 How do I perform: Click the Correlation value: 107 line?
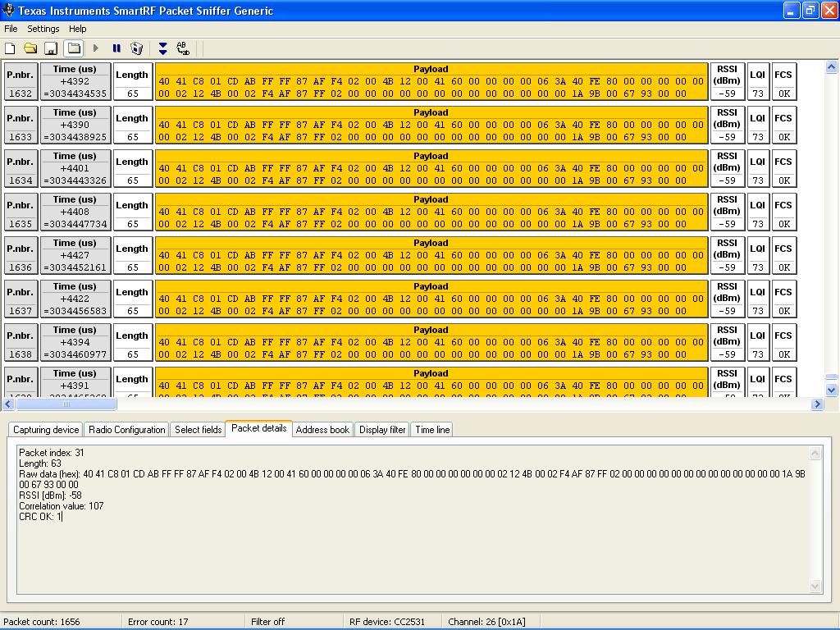[x=61, y=505]
